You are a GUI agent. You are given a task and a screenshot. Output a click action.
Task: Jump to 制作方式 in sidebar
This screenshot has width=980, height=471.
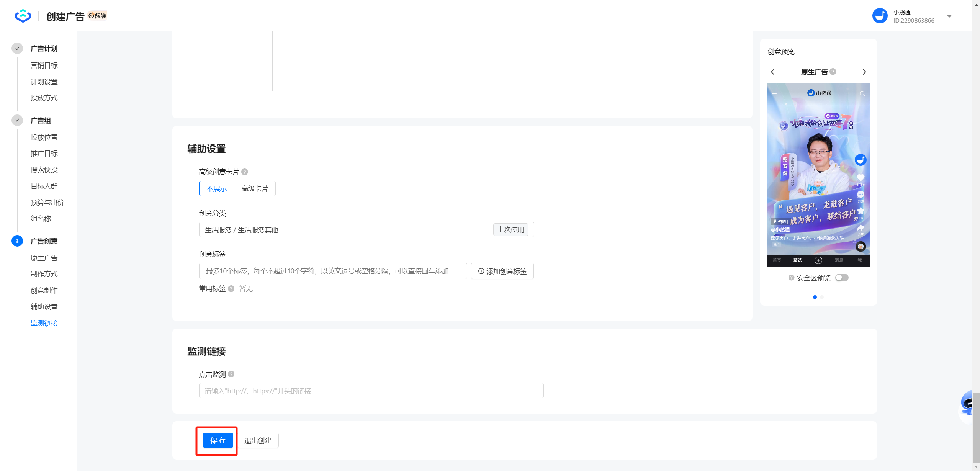44,274
